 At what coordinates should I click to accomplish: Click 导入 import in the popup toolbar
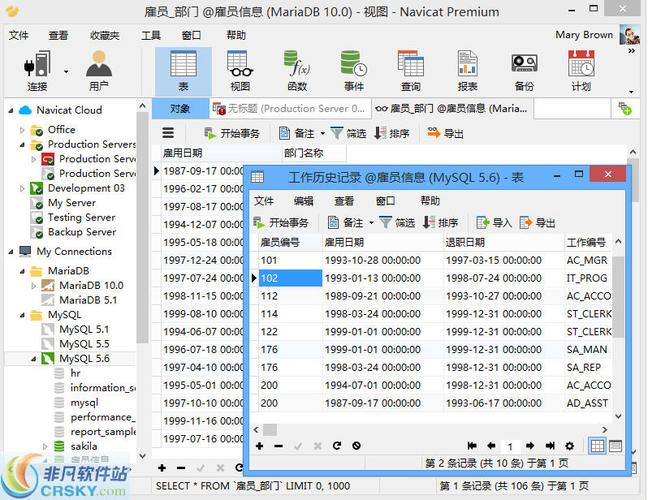coord(494,223)
